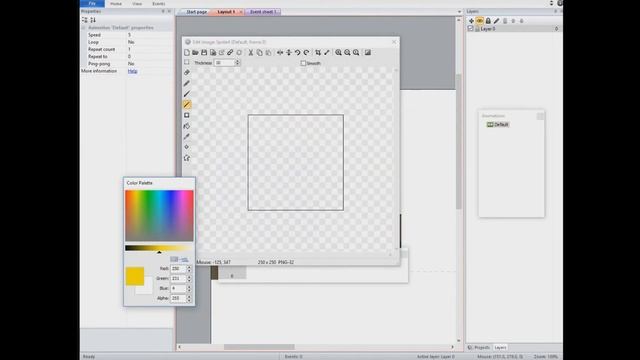The width and height of the screenshot is (640, 360).
Task: Select the Default animation in Animations pane
Action: [x=498, y=124]
